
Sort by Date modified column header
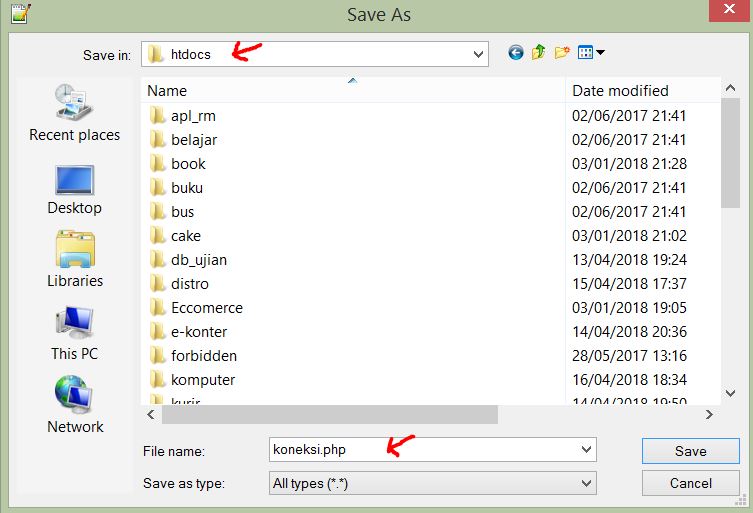(644, 90)
